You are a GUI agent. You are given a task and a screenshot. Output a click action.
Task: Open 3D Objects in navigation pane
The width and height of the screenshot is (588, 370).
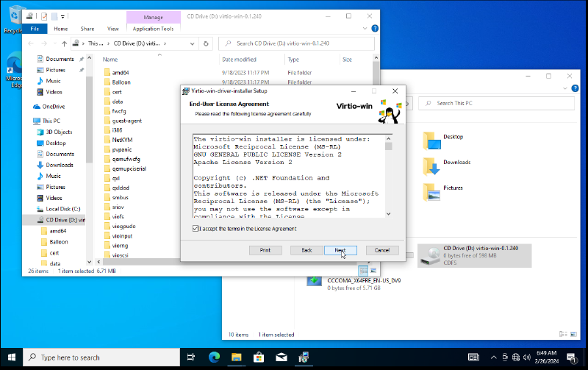click(59, 132)
